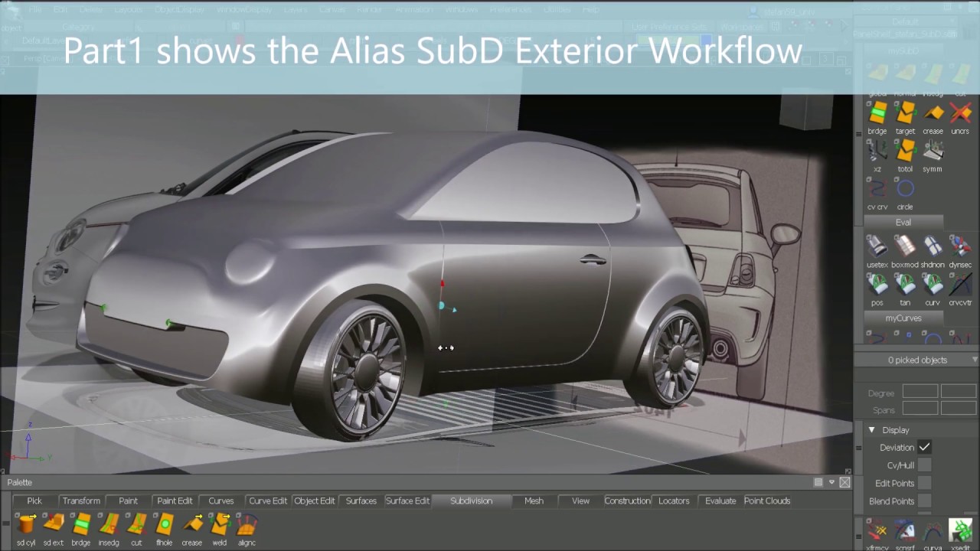Open the Evaluate palette tab
980x551 pixels.
click(x=720, y=500)
